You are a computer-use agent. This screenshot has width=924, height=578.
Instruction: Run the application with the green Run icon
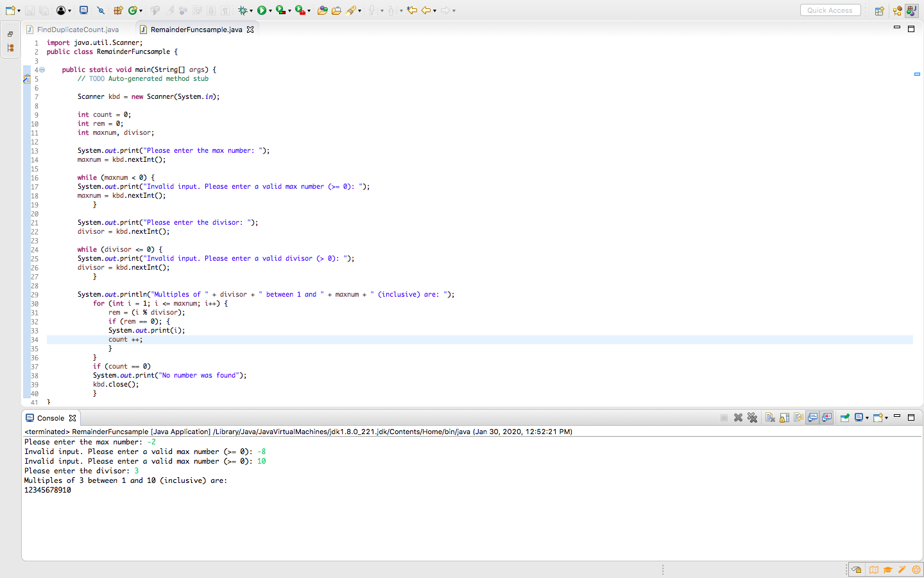point(263,10)
